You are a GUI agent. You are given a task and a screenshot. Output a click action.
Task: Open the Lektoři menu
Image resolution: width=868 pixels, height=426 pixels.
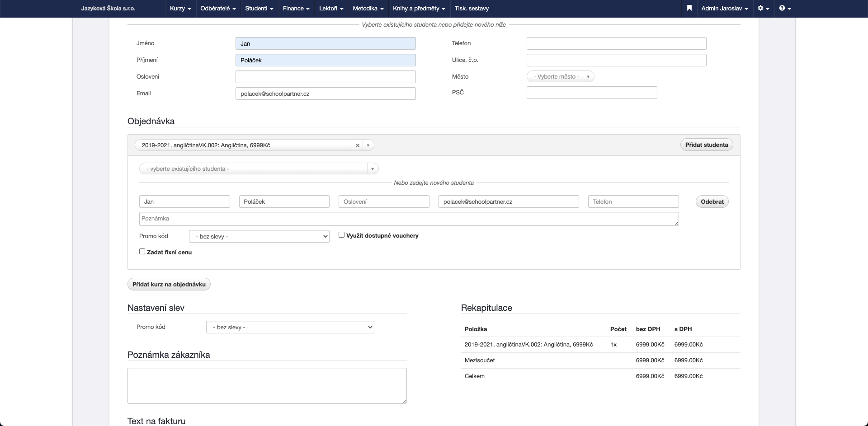point(331,8)
